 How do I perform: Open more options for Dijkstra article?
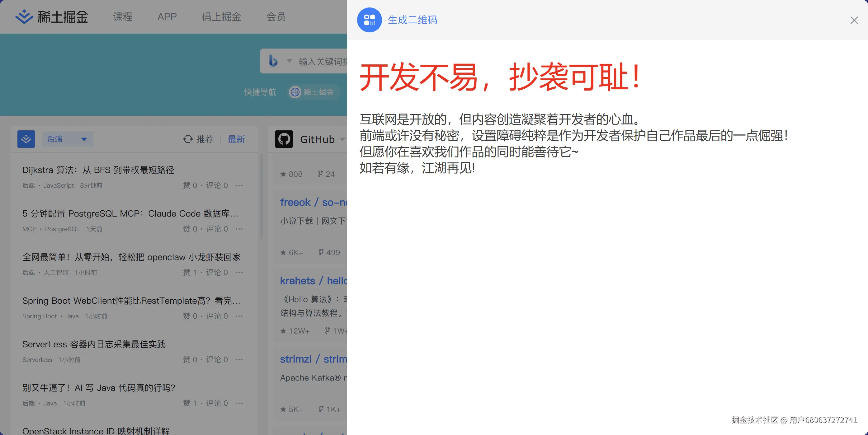click(x=239, y=185)
